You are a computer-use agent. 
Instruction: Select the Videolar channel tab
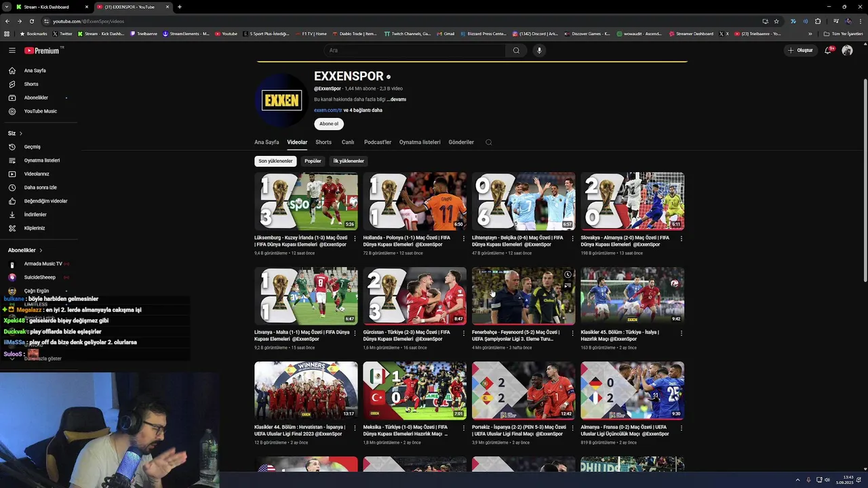tap(297, 142)
